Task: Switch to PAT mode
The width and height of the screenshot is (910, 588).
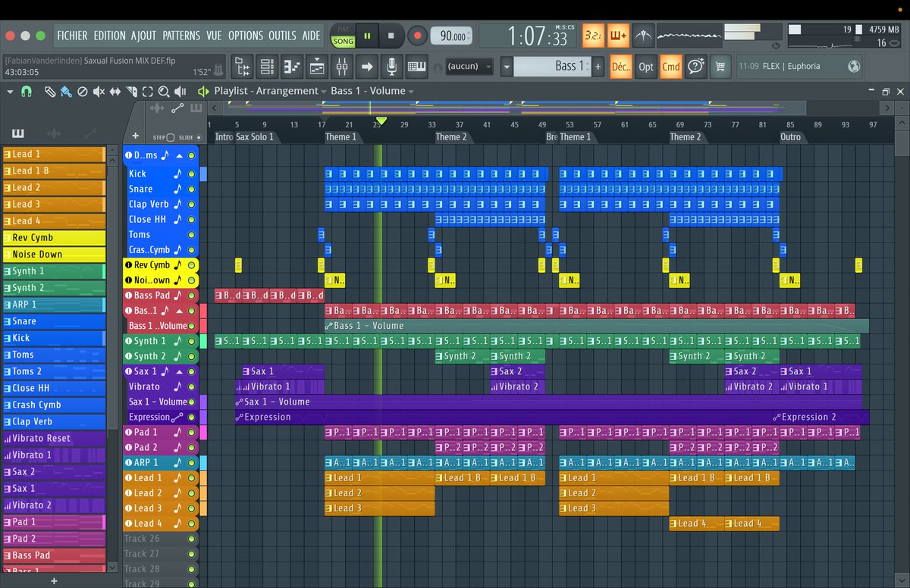Action: [343, 30]
